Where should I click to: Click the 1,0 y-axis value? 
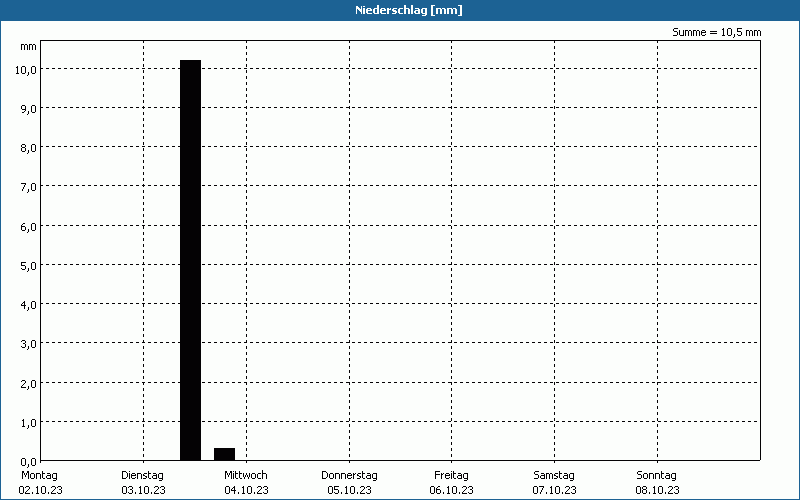[x=29, y=423]
